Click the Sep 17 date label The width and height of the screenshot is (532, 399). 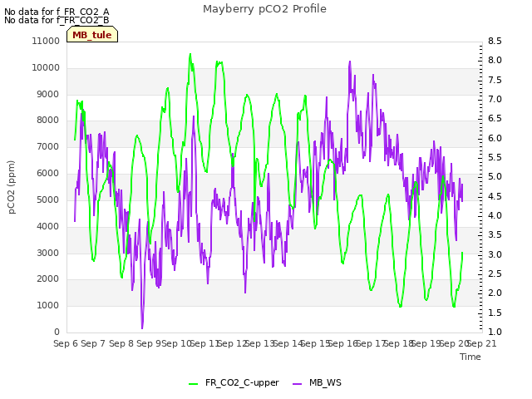pos(372,343)
